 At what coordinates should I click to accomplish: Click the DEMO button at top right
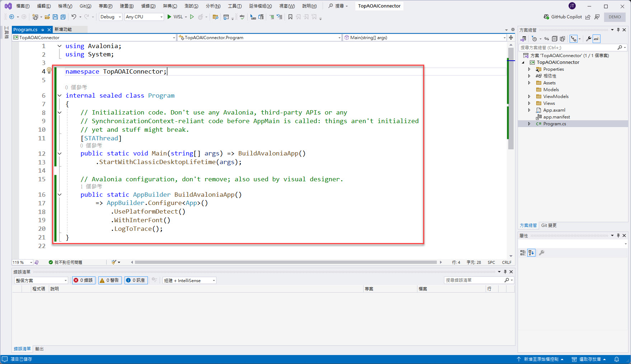point(615,17)
